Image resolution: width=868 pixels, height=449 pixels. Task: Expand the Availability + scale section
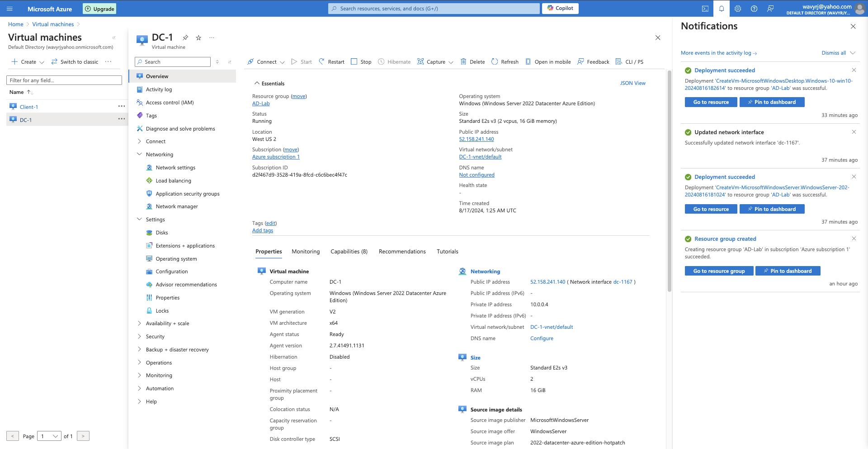(x=139, y=323)
